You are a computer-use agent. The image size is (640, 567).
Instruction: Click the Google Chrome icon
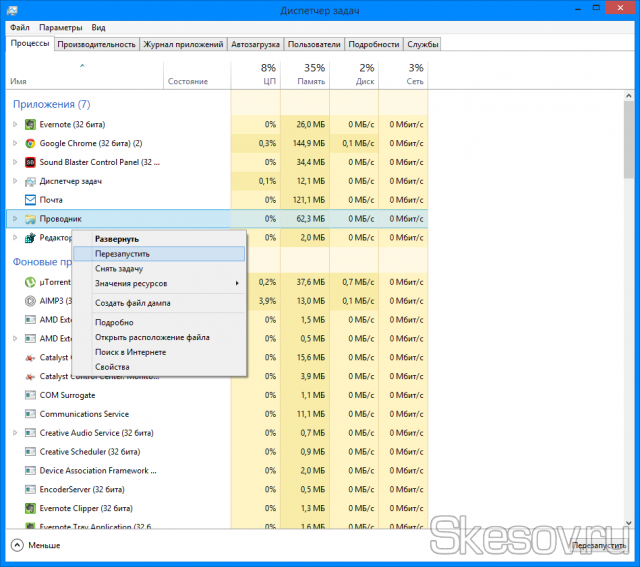(x=30, y=143)
